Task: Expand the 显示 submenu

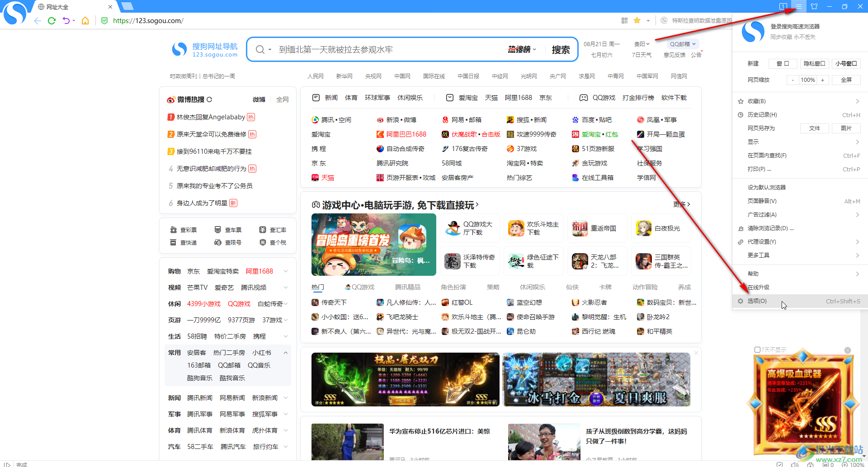Action: (x=800, y=142)
